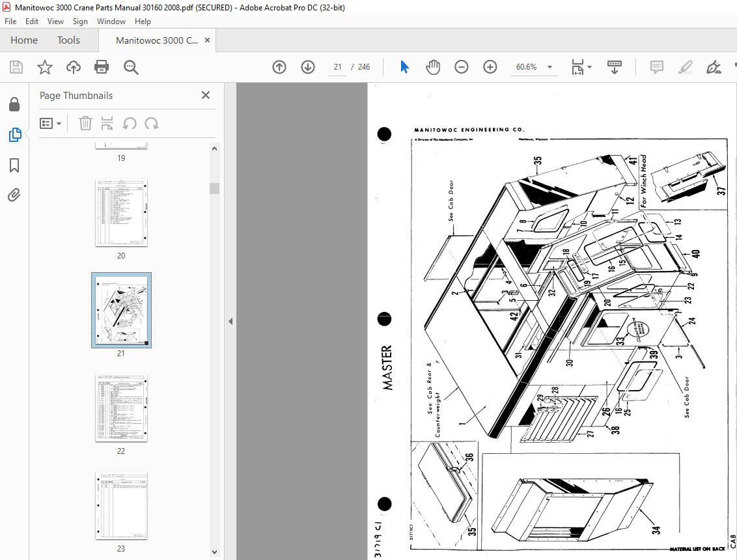Screen dimensions: 737x560
Task: View security settings lock icon
Action: coord(14,104)
